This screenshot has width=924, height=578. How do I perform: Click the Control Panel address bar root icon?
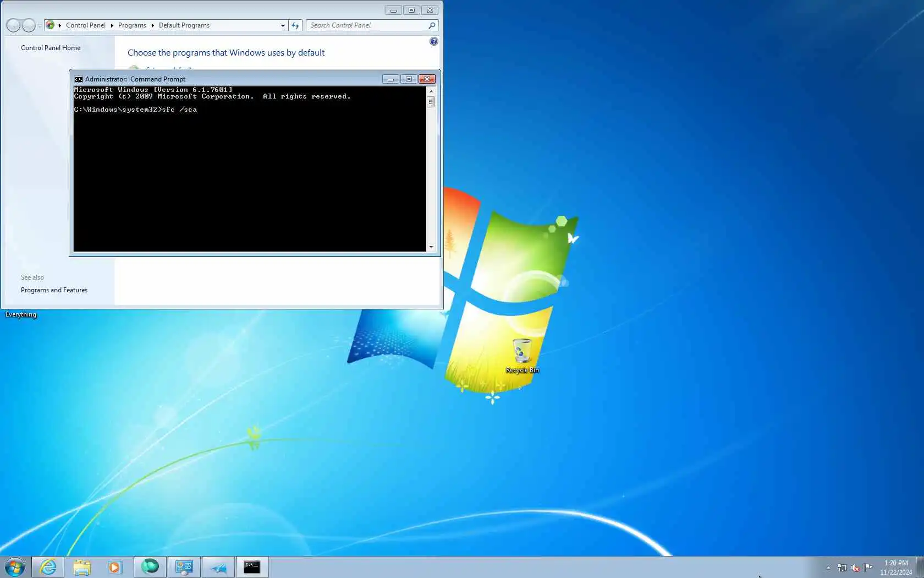(x=50, y=25)
